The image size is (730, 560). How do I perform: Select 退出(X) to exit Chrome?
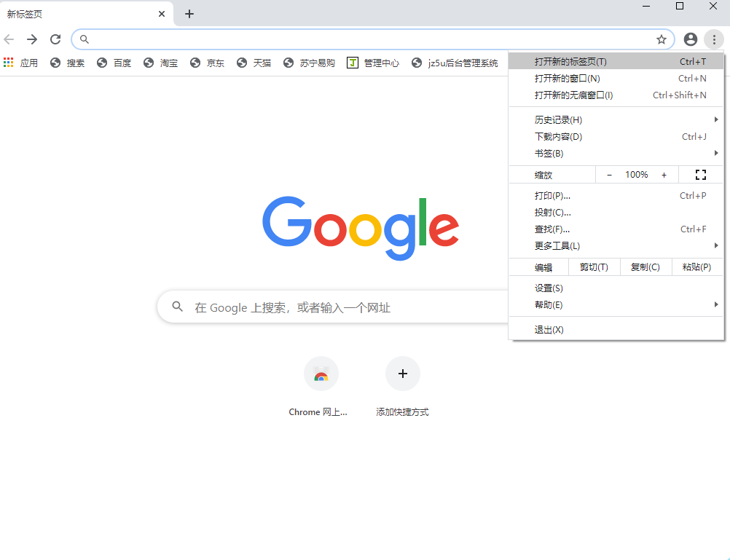616,330
